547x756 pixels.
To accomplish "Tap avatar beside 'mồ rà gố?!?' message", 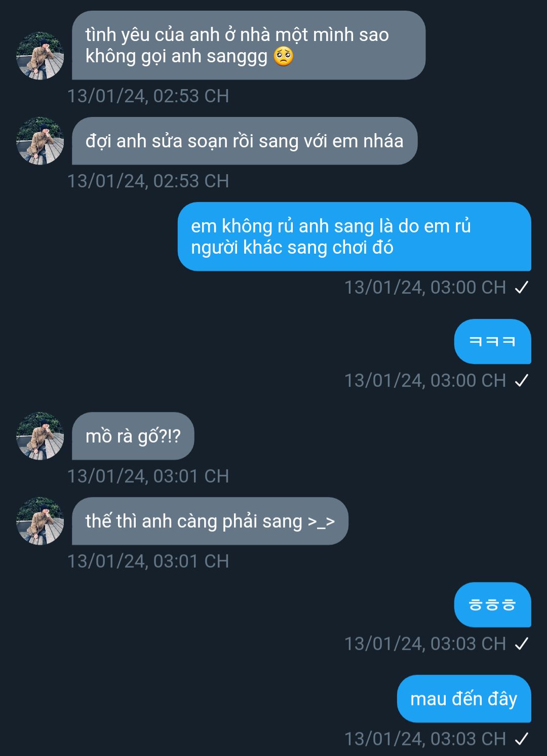I will point(40,436).
